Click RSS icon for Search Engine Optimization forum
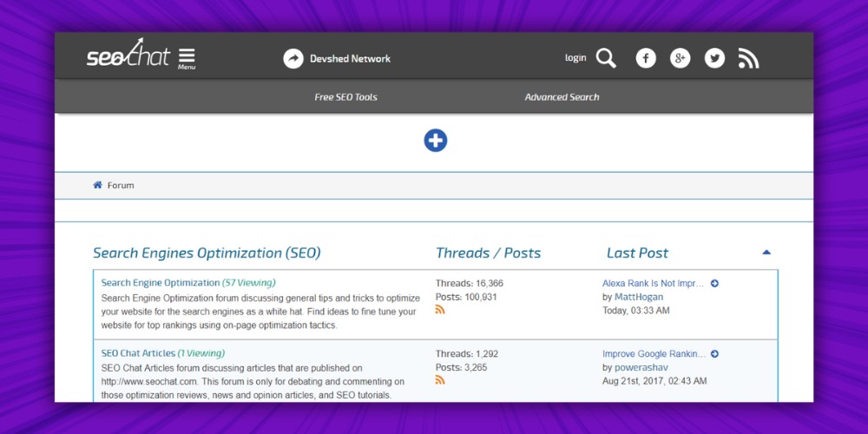The image size is (868, 434). (x=440, y=310)
